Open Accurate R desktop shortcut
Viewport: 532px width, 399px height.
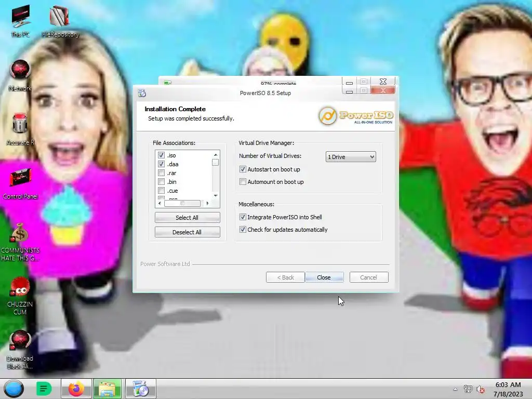pos(20,129)
